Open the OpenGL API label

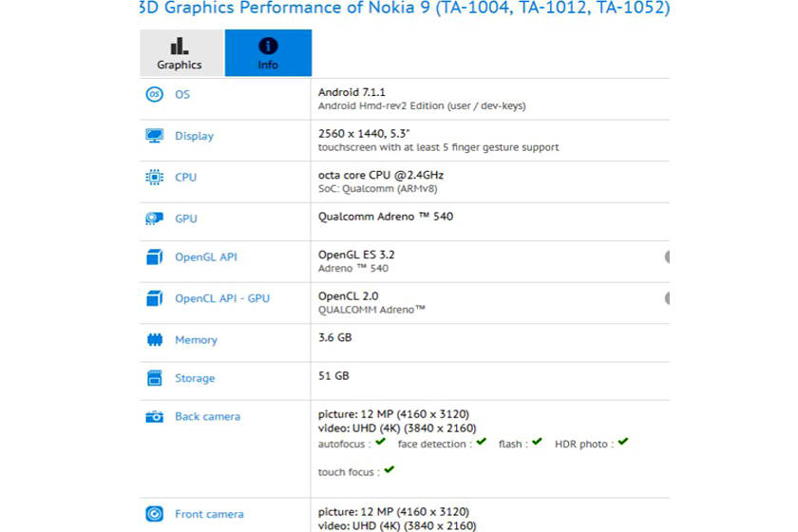(206, 257)
